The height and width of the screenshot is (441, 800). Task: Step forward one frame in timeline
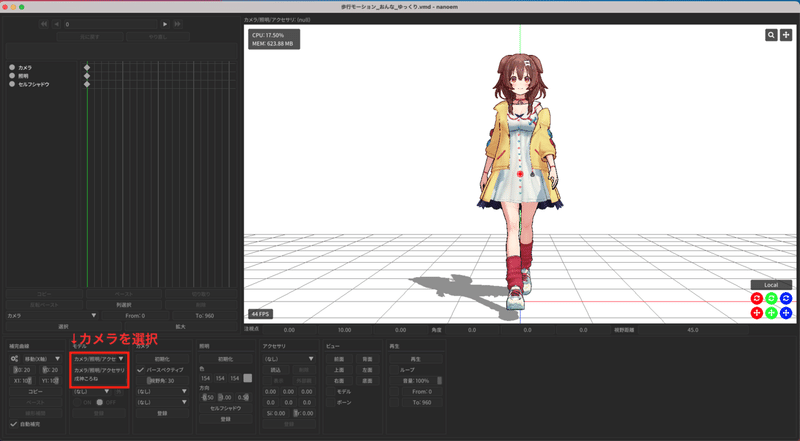(165, 24)
